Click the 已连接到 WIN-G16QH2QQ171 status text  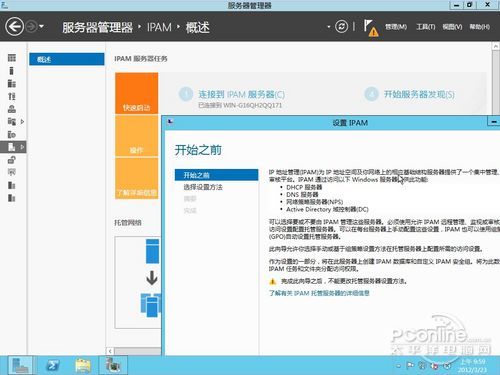240,105
